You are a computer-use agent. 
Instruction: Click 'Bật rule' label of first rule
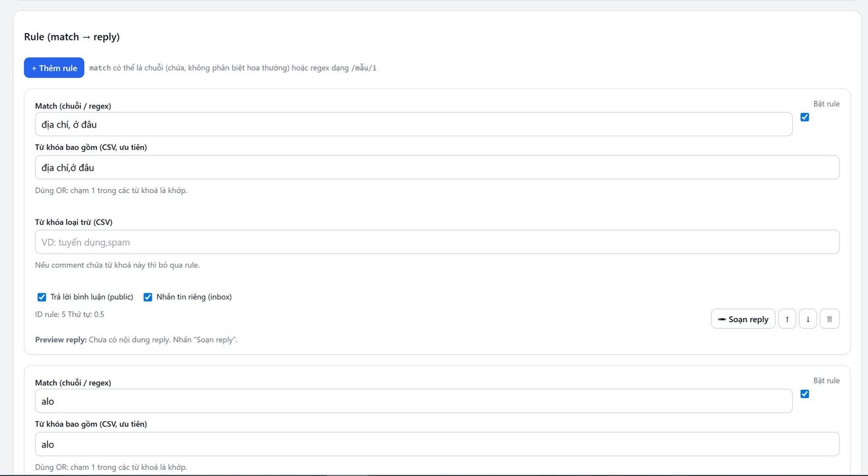point(826,104)
